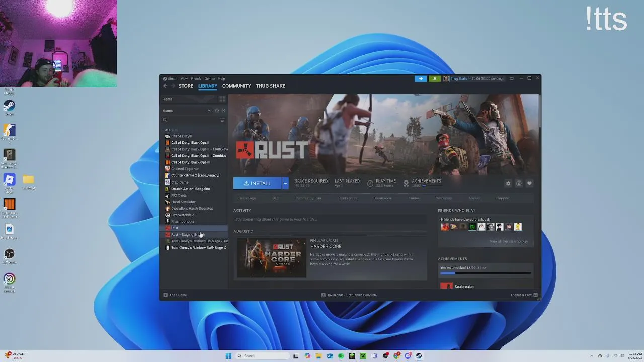Image resolution: width=644 pixels, height=362 pixels.
Task: Select Counter-Strike 2 [csgo_legacy] entry
Action: click(195, 175)
